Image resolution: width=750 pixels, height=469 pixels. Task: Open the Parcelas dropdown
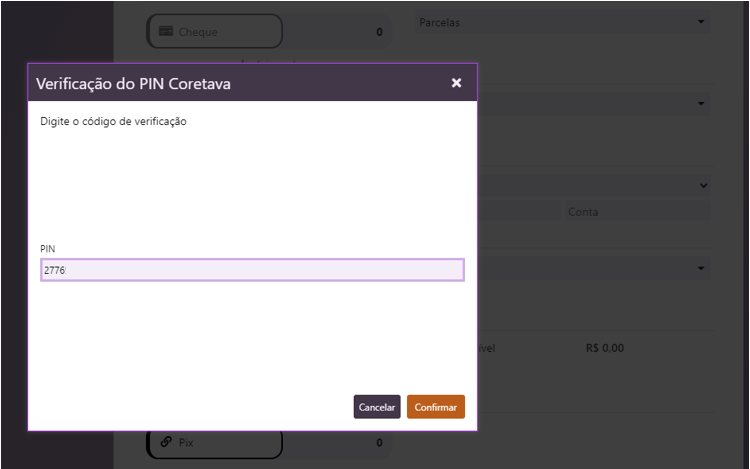click(562, 22)
